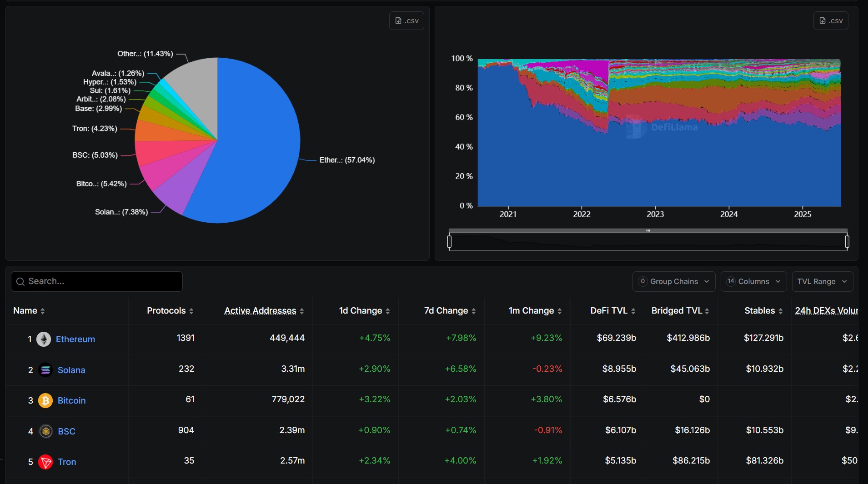Click BSC protocols count 904

coord(186,430)
